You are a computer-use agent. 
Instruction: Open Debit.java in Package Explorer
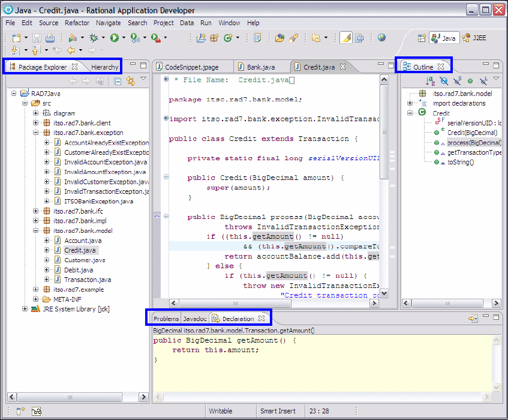(78, 270)
